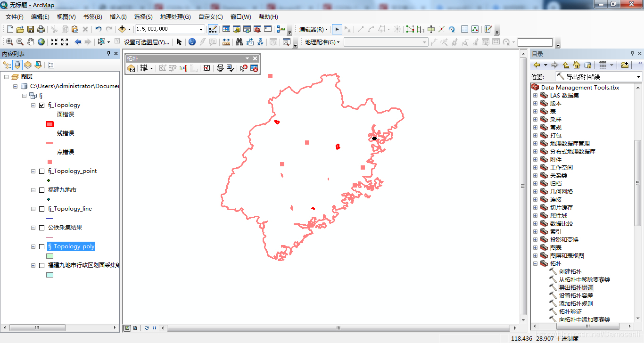Open the 编辑器 dropdown menu

[314, 29]
